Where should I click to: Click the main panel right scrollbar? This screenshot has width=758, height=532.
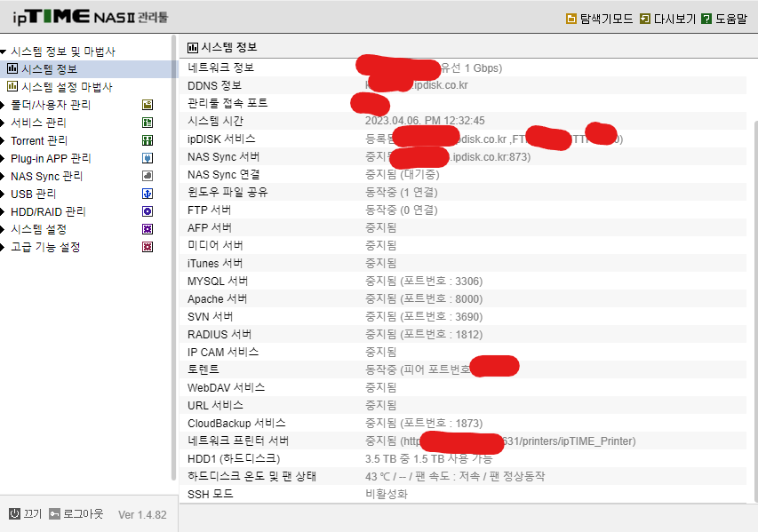(755, 312)
